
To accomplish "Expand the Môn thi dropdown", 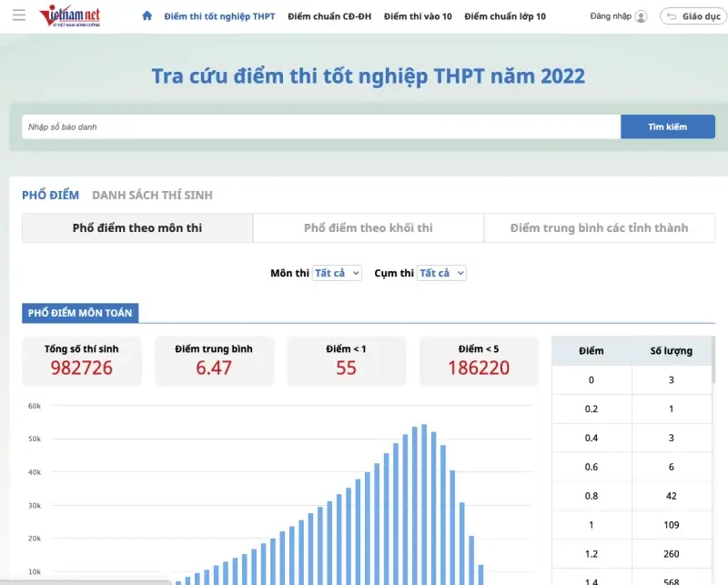I will (x=337, y=273).
